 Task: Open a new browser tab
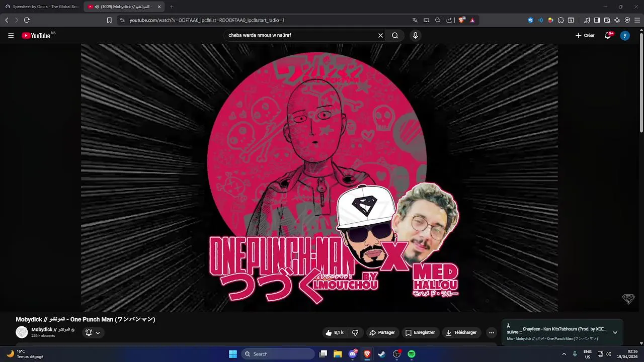[172, 7]
